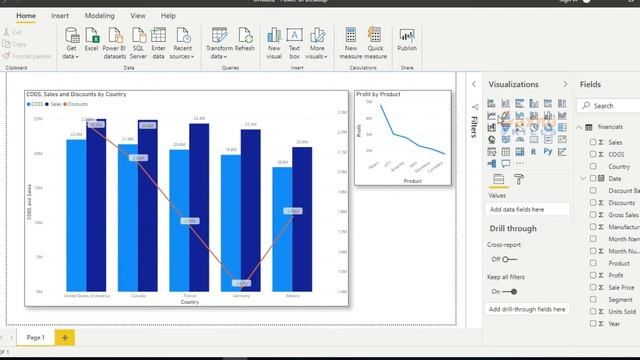Select the Treemap visual
Viewport: 640px width, 360px height.
(562, 127)
